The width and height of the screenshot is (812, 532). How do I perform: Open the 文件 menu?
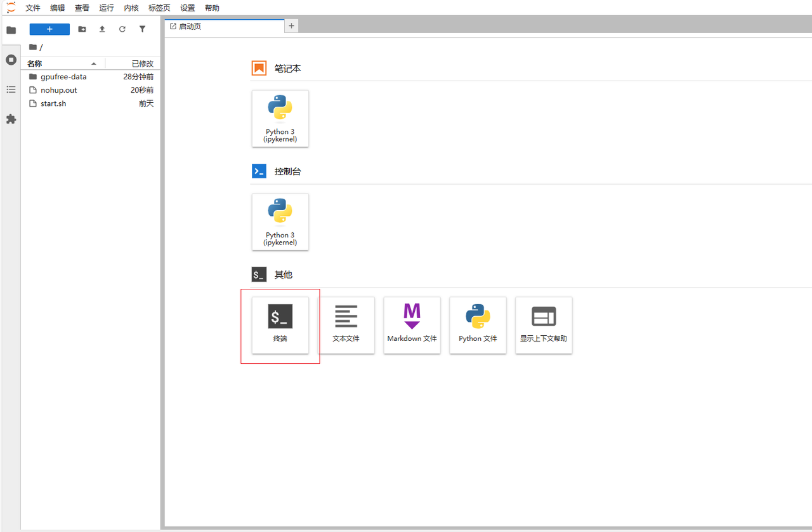(x=33, y=8)
